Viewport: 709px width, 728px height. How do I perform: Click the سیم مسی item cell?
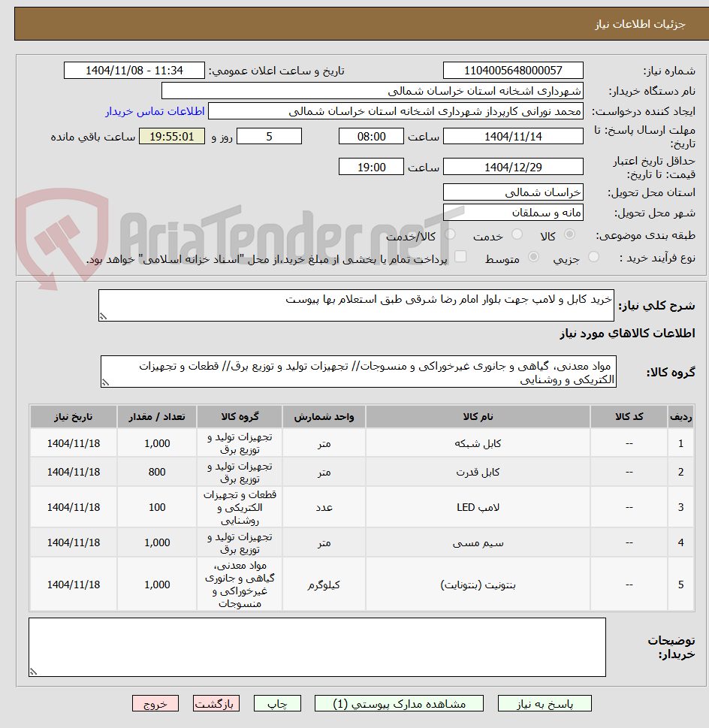tap(478, 542)
